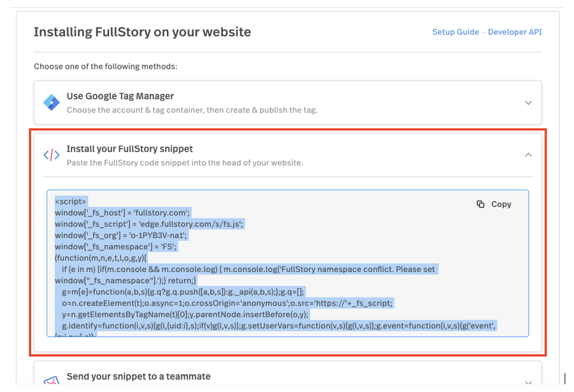Click the 'Installing FullStory on your website' title
Image resolution: width=574 pixels, height=392 pixels.
point(142,32)
